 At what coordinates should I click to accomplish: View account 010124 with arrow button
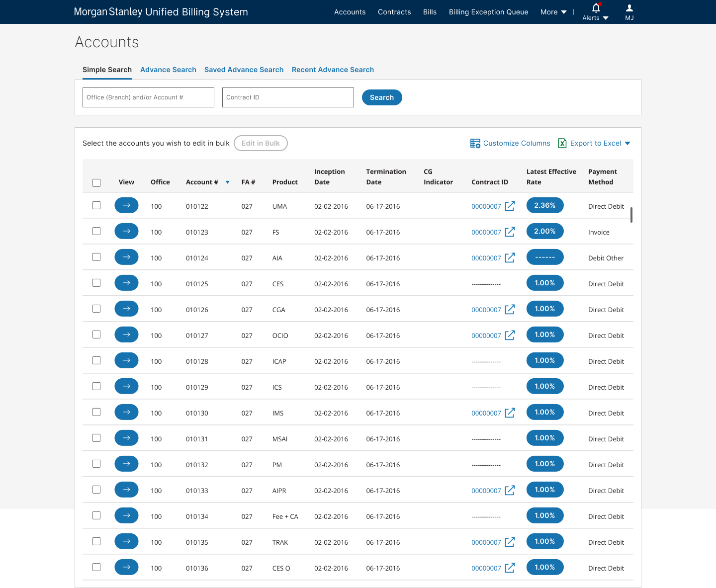tap(126, 257)
